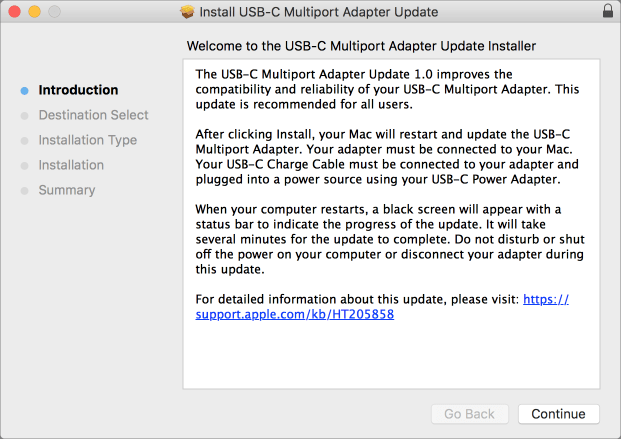Image resolution: width=621 pixels, height=439 pixels.
Task: Click the bullet dot beside Installation step
Action: point(25,165)
